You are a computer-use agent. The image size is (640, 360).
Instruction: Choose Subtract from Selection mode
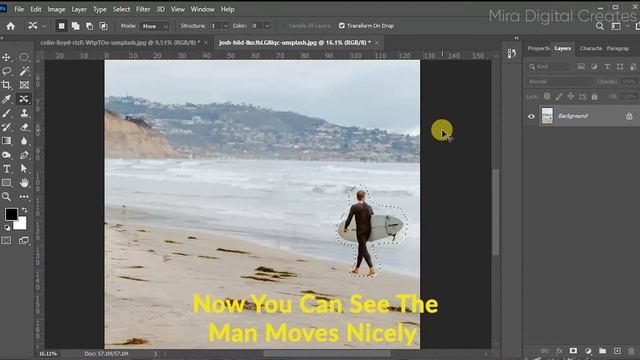[89, 26]
